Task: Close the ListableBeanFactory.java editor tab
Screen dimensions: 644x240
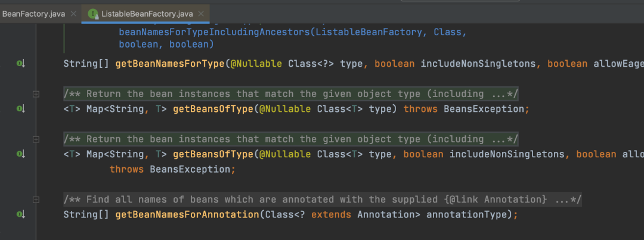Action: pos(201,14)
